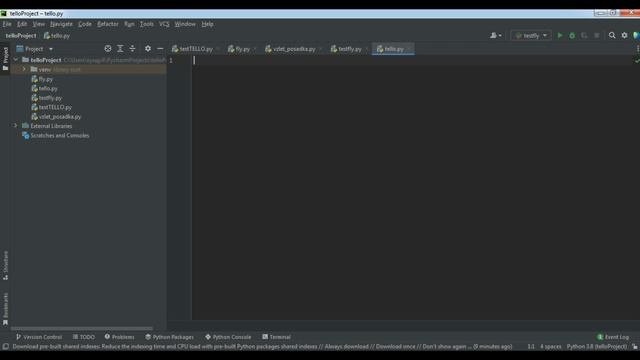Switch to testTELLO.py editor tab
Screen dimensions: 640x360
click(192, 49)
